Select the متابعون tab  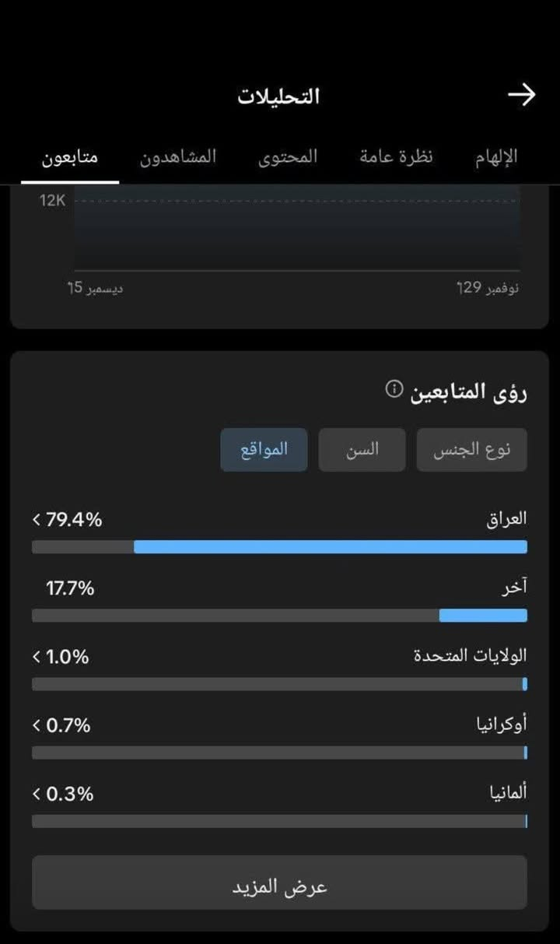click(x=70, y=156)
